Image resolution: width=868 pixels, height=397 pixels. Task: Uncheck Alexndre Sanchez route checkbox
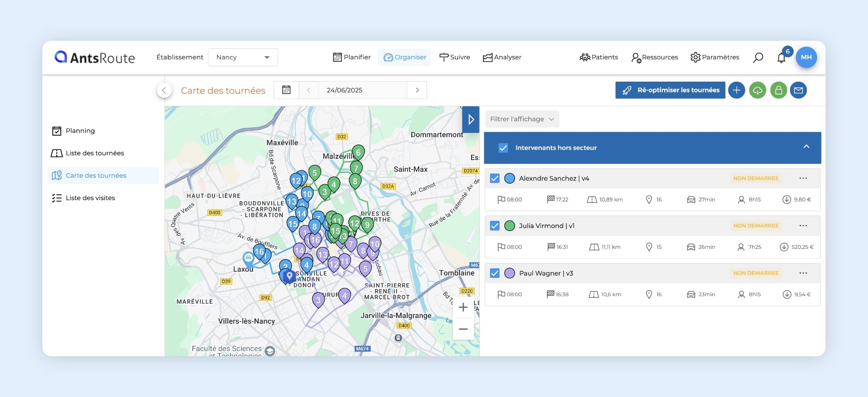[x=495, y=178]
